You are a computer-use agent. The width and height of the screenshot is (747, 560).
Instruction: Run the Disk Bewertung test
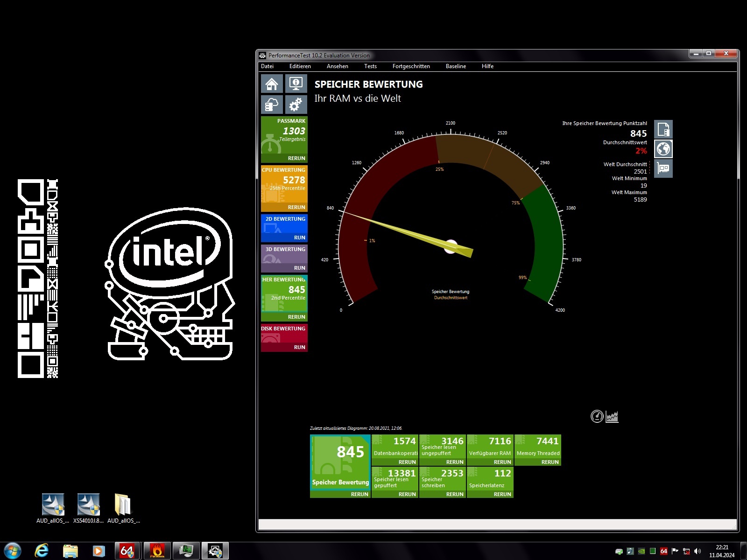click(299, 347)
